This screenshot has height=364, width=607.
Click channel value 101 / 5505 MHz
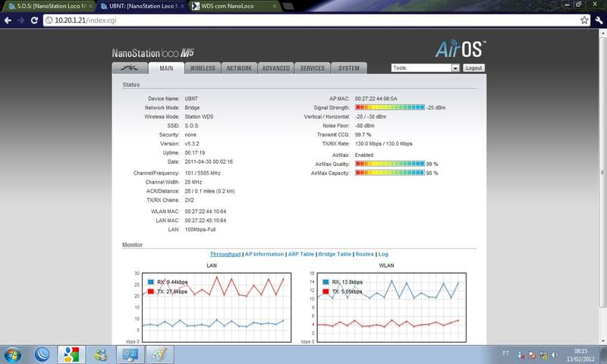point(203,173)
